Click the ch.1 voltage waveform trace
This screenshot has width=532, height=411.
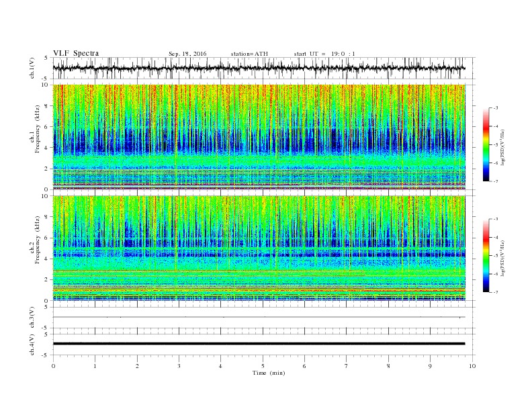point(259,68)
